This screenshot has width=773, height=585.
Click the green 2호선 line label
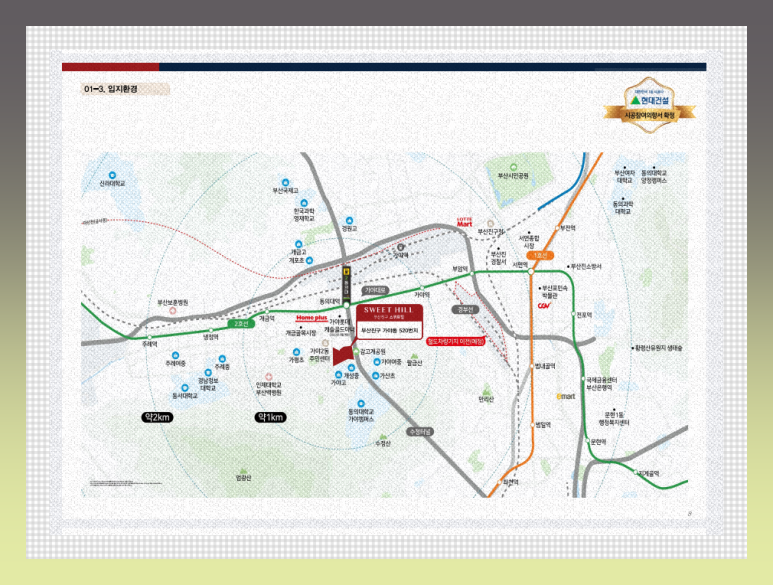point(241,324)
